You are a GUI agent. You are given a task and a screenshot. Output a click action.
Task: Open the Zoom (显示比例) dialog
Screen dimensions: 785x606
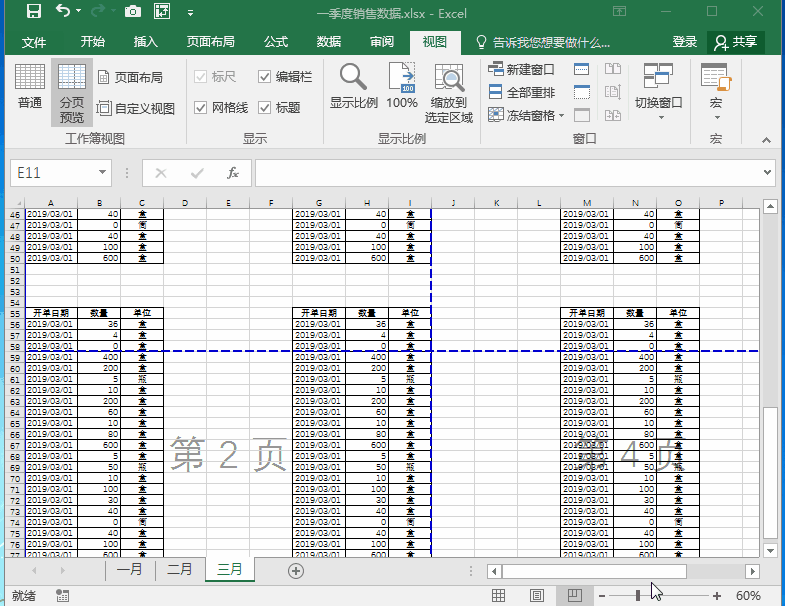tap(353, 88)
